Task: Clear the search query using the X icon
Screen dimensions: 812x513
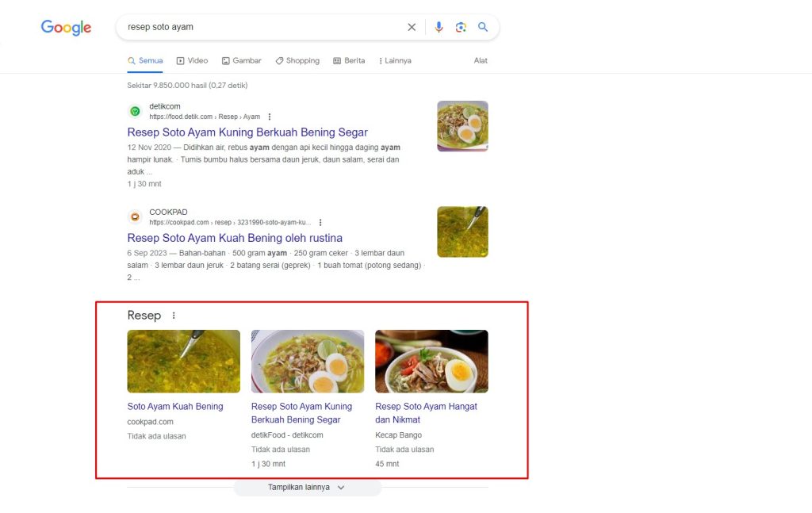Action: click(x=412, y=26)
